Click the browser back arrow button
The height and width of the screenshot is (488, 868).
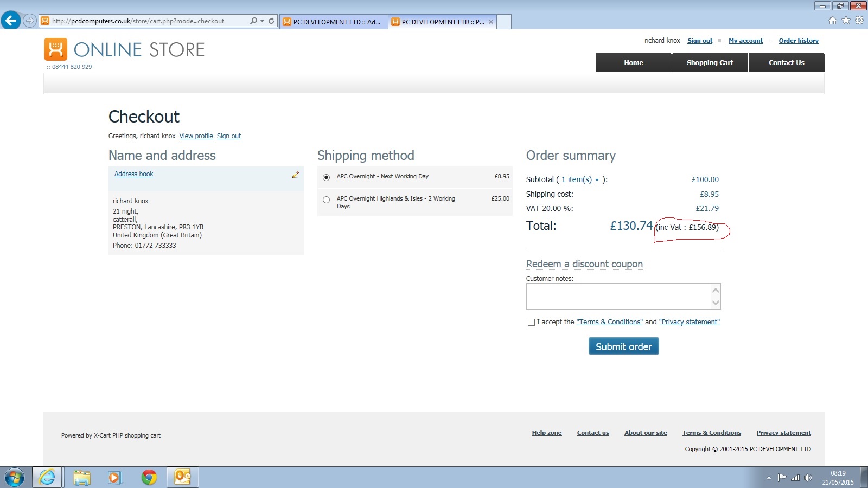11,21
